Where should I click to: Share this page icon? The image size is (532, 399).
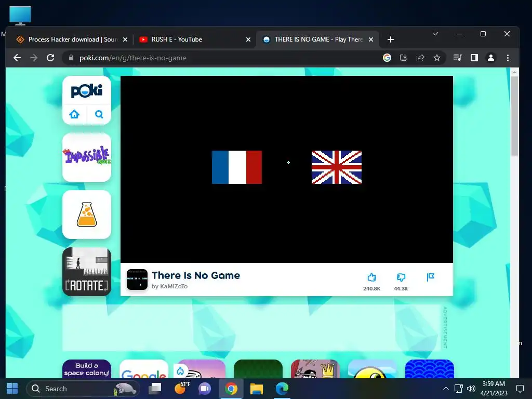coord(420,58)
